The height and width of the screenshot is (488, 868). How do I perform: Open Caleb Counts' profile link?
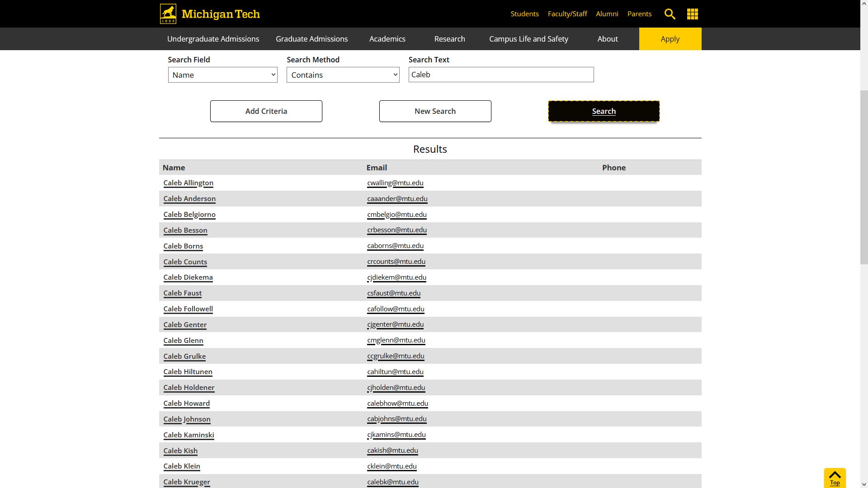pyautogui.click(x=185, y=262)
